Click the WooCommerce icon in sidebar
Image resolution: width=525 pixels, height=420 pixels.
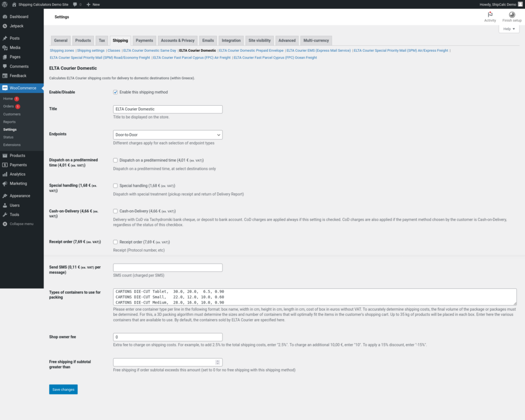[5, 88]
